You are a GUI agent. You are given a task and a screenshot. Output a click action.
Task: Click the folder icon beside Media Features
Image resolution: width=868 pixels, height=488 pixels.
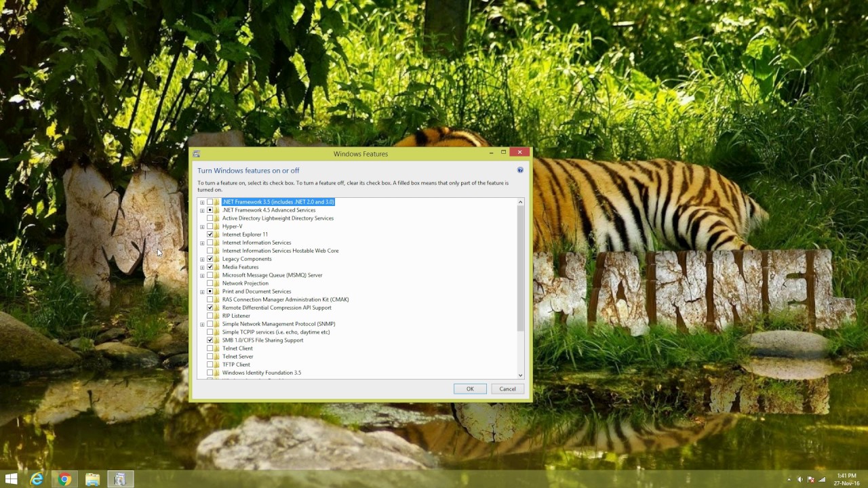[216, 267]
